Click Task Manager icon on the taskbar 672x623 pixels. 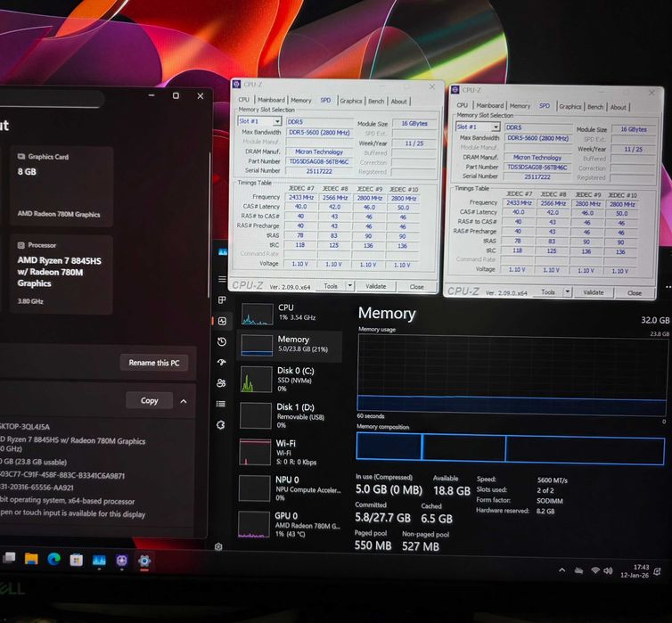click(x=99, y=560)
